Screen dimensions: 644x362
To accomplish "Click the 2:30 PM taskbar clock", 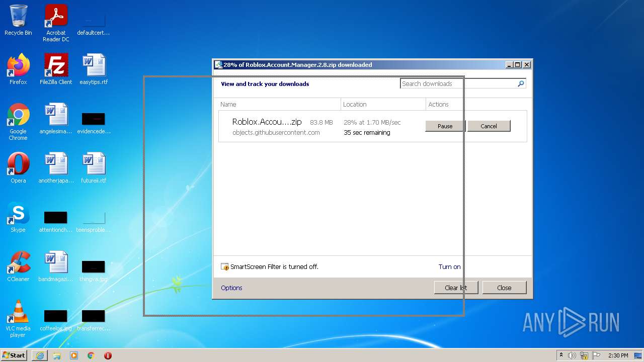I will pos(618,355).
